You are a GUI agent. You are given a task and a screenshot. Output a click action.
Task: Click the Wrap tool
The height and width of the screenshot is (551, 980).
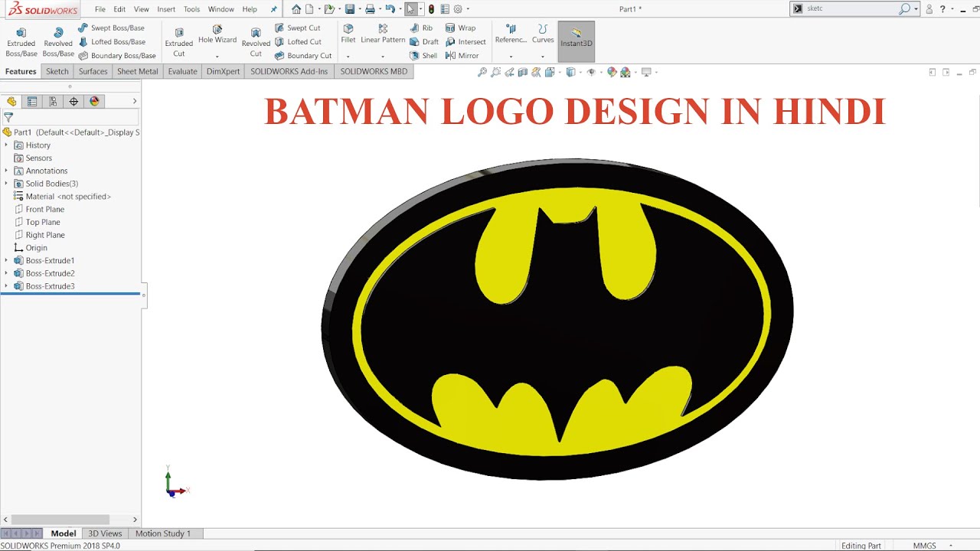461,28
